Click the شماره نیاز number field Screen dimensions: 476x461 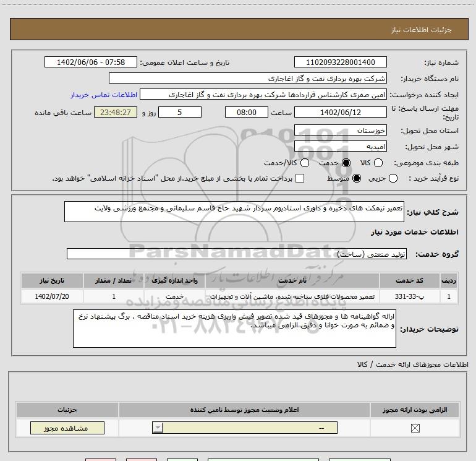click(x=340, y=62)
